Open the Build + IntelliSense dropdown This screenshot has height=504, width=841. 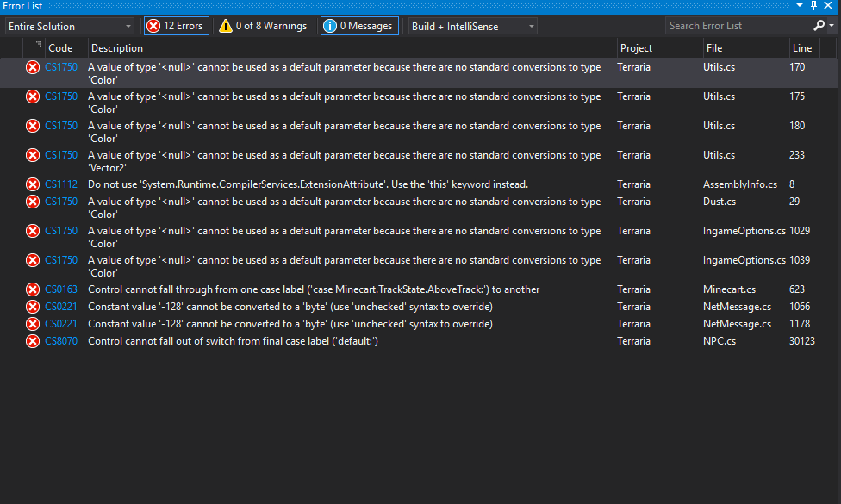473,27
